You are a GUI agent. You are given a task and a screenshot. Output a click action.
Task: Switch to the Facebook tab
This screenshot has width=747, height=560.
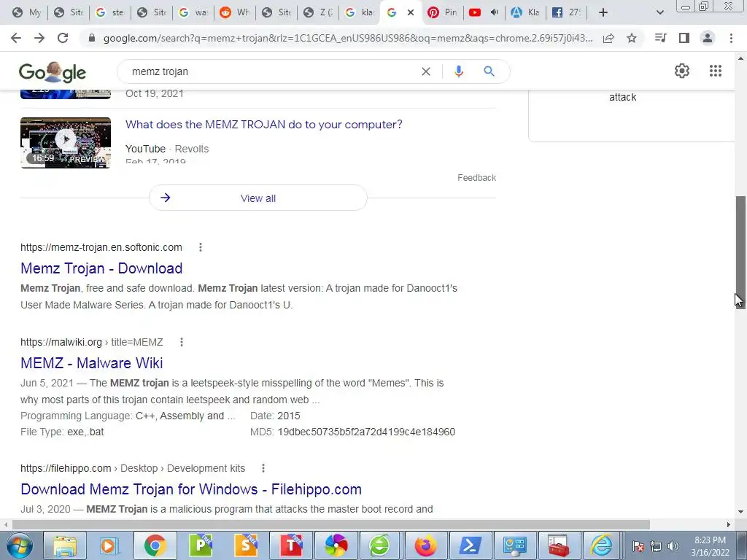(x=566, y=12)
